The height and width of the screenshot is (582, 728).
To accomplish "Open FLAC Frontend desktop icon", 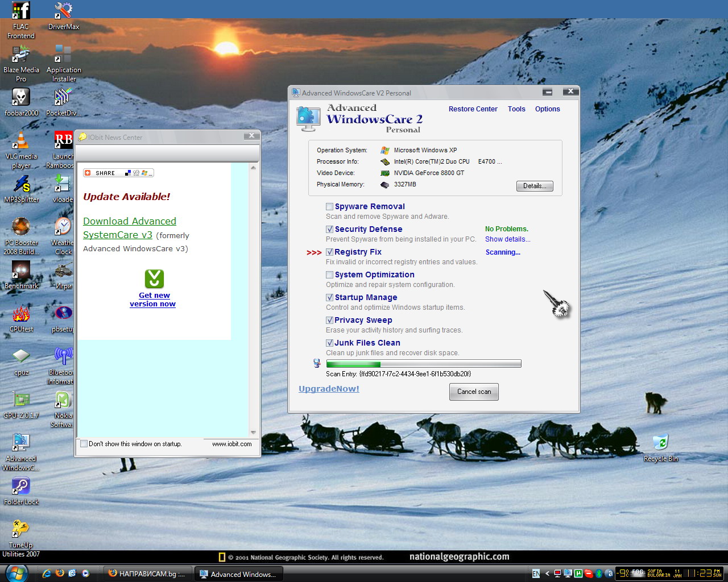I will pyautogui.click(x=21, y=20).
